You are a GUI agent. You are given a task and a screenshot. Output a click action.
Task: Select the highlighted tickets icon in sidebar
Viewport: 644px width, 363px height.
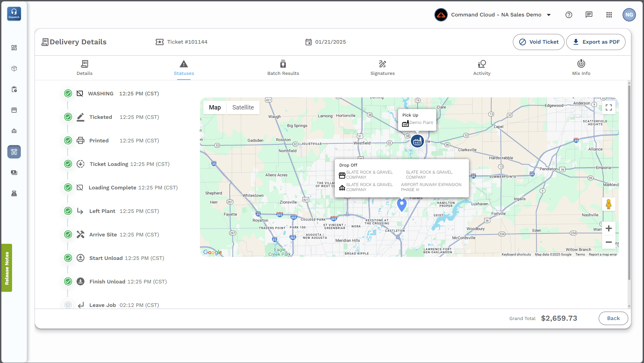coord(14,152)
